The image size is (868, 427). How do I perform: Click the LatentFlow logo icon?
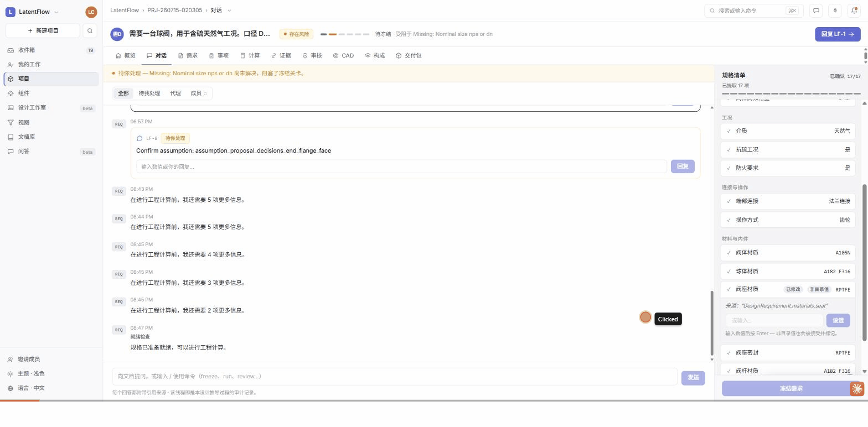pyautogui.click(x=10, y=12)
